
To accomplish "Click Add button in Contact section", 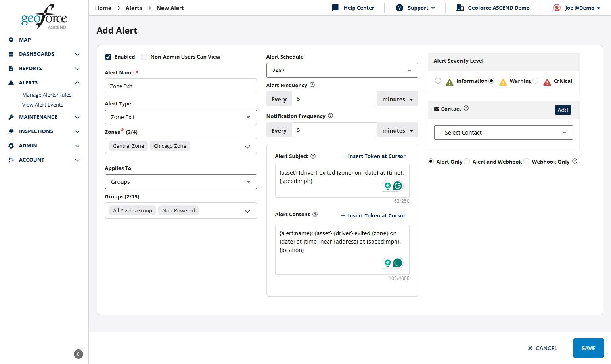I will click(563, 110).
